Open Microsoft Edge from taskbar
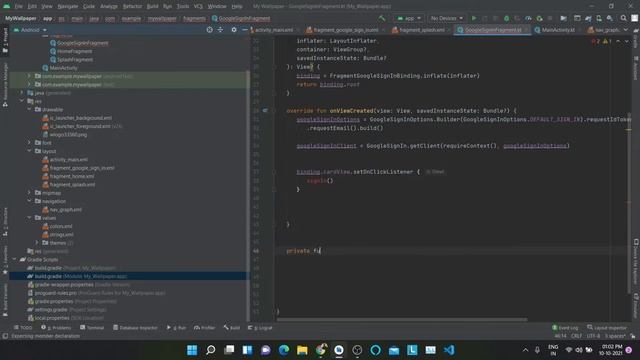The width and height of the screenshot is (640, 360). (x=284, y=350)
